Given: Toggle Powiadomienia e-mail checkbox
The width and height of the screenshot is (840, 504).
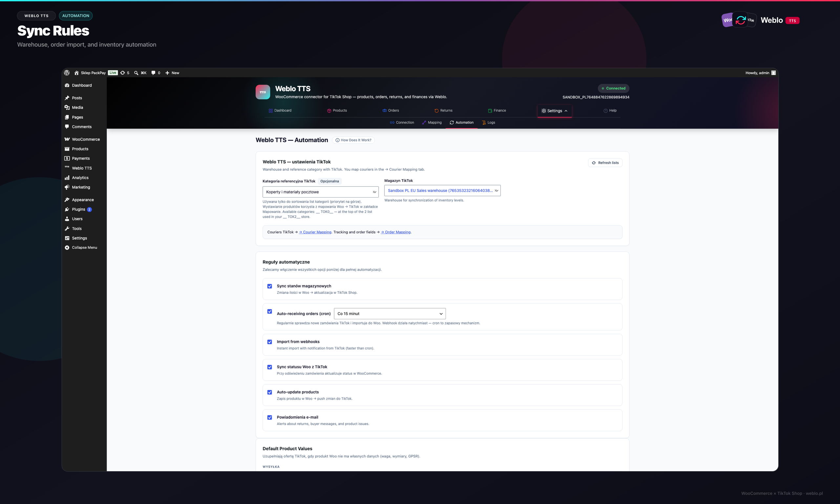Looking at the screenshot, I should (270, 417).
